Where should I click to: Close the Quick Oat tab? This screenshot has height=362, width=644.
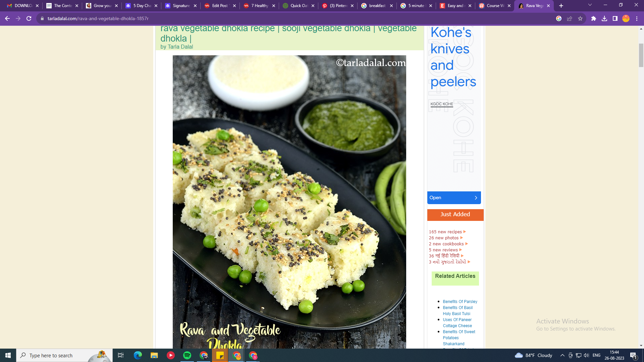[313, 6]
